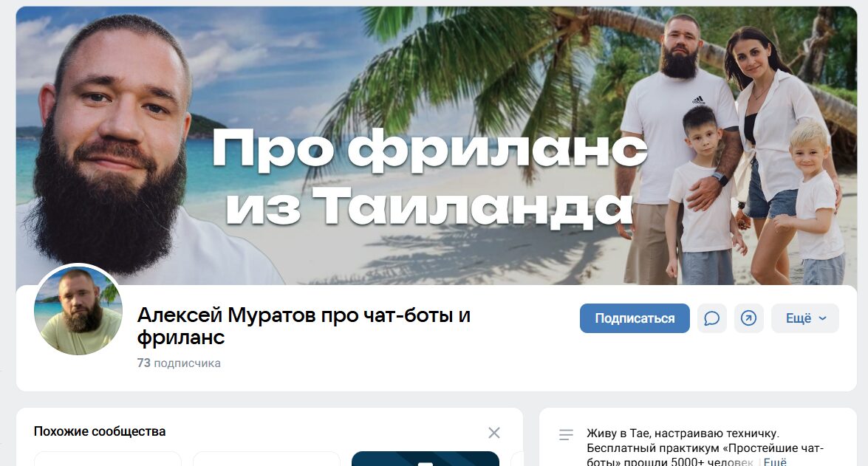Open the partially visible fourth community card
The image size is (868, 466).
pyautogui.click(x=516, y=459)
